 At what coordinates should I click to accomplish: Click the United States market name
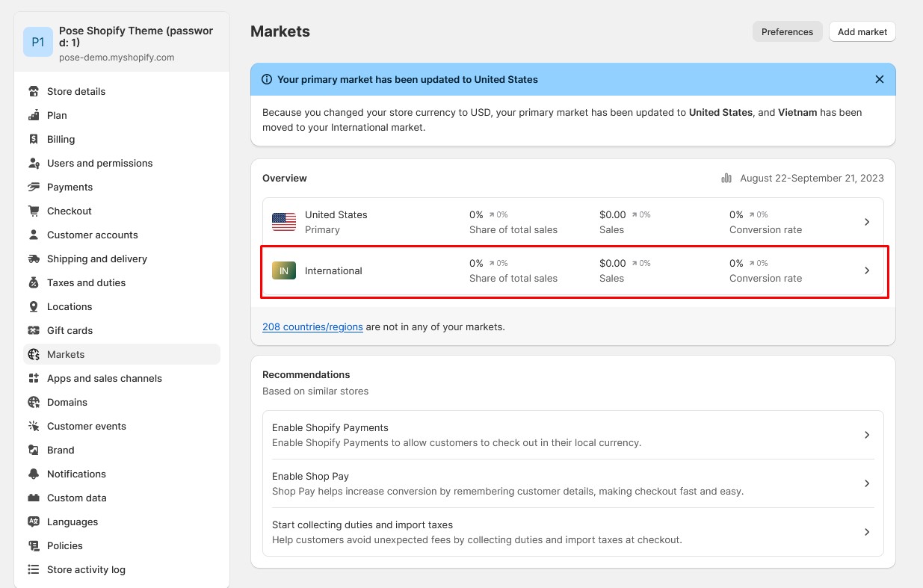pyautogui.click(x=336, y=214)
